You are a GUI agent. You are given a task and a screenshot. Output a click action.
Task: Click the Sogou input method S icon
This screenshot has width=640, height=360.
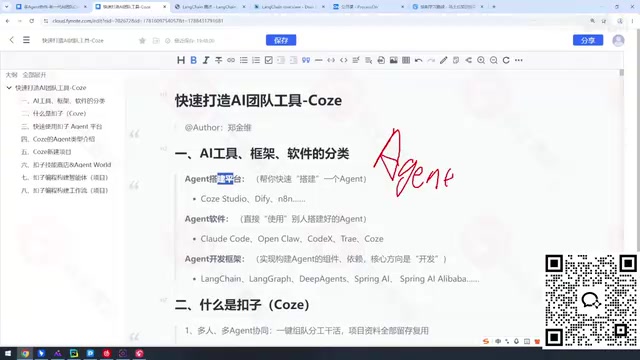tap(486, 341)
